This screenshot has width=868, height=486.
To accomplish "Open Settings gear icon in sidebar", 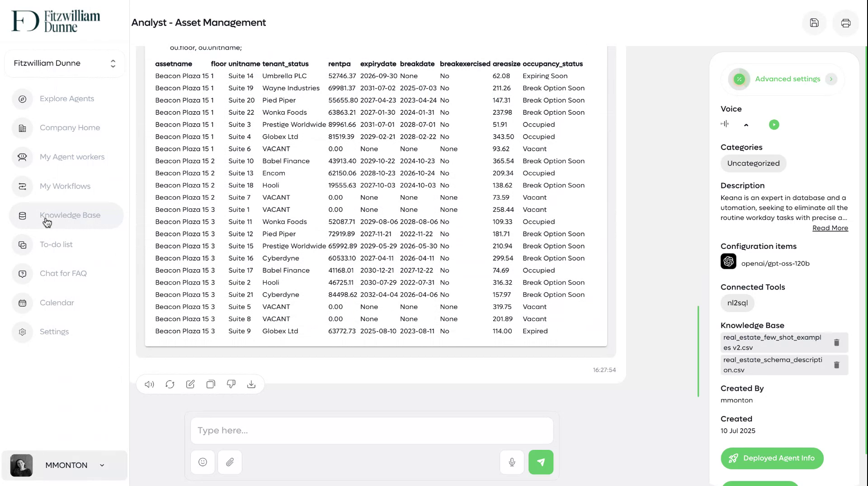I will 22,332.
